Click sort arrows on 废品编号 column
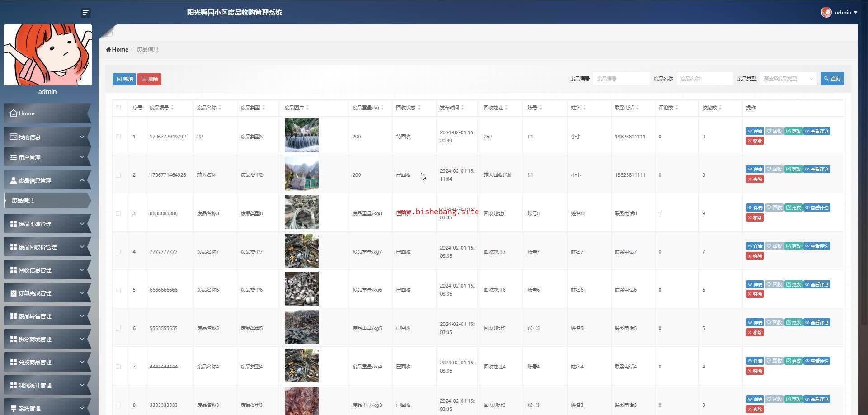This screenshot has width=868, height=415. [x=172, y=108]
